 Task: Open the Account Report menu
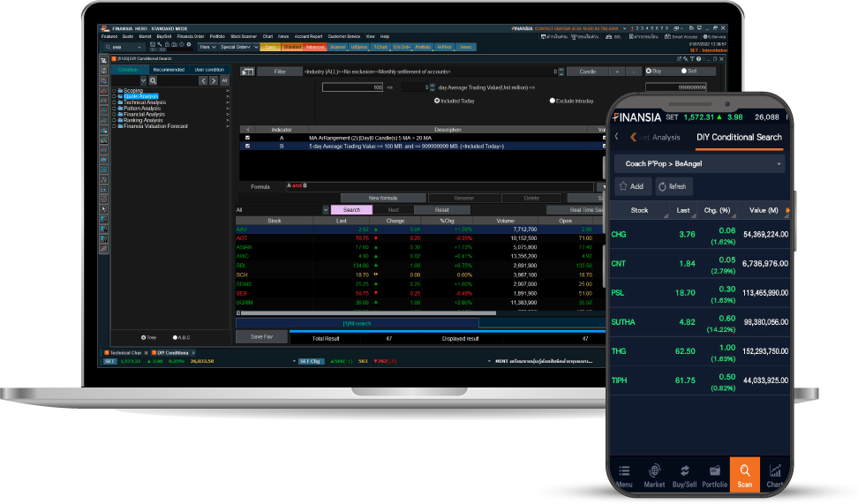tap(309, 37)
